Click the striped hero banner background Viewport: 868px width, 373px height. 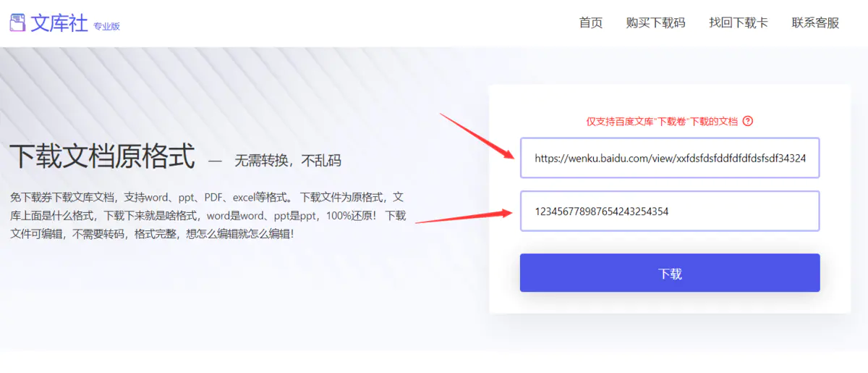[239, 87]
